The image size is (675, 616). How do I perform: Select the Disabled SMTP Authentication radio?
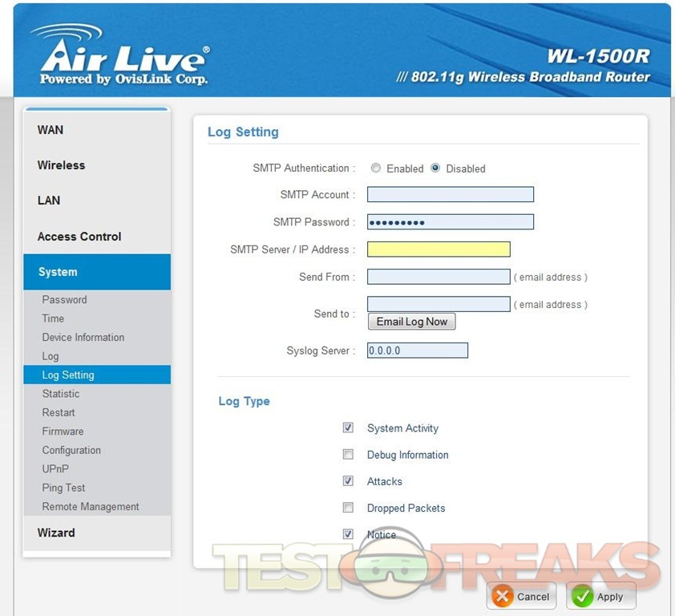click(435, 168)
